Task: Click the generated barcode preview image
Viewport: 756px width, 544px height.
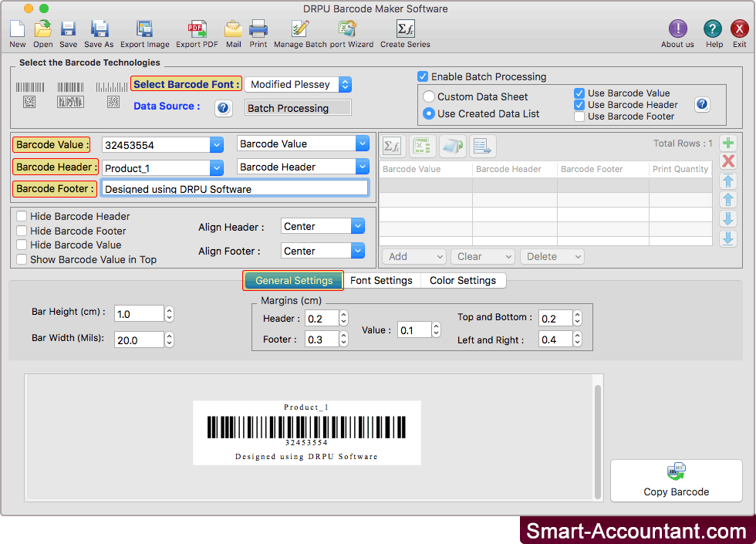Action: [x=307, y=433]
